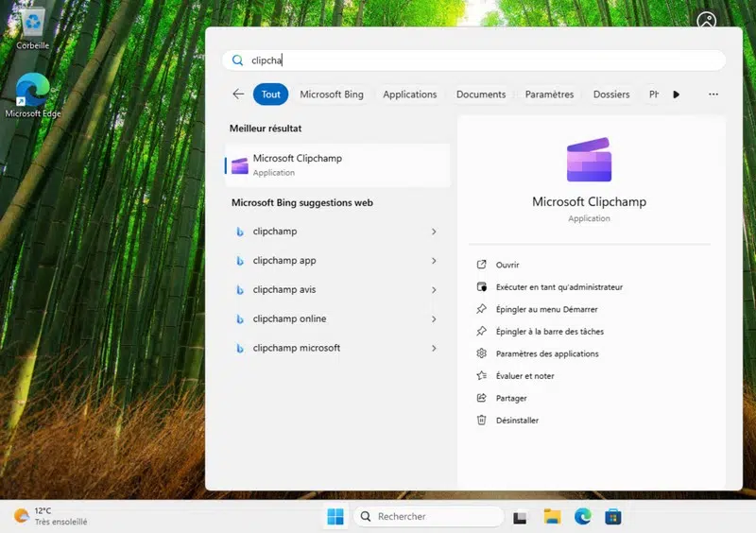
Task: Open the Microsoft Edge desktop shortcut
Action: (x=32, y=93)
